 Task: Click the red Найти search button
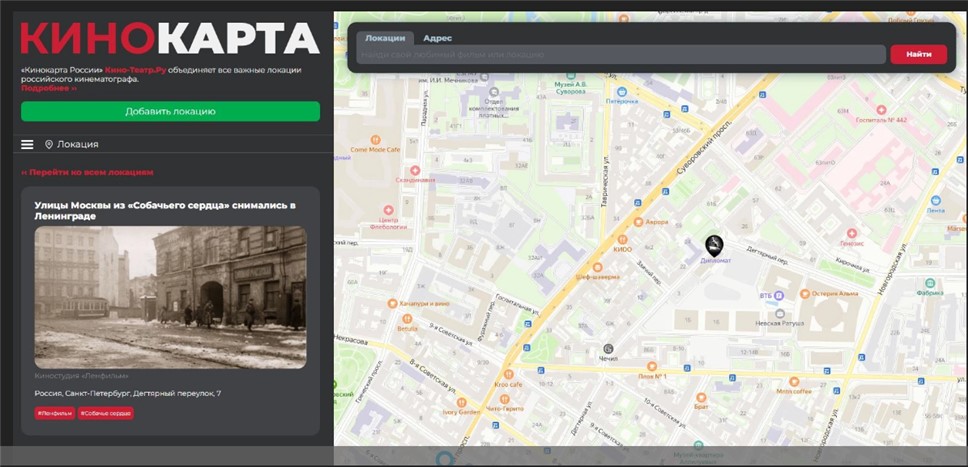[x=919, y=54]
